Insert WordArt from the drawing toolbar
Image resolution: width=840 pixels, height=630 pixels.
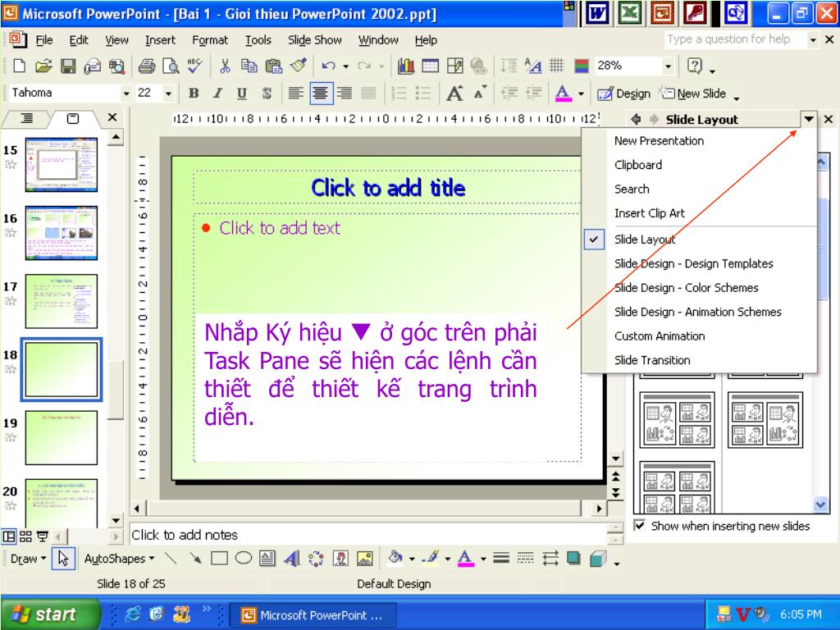click(291, 559)
